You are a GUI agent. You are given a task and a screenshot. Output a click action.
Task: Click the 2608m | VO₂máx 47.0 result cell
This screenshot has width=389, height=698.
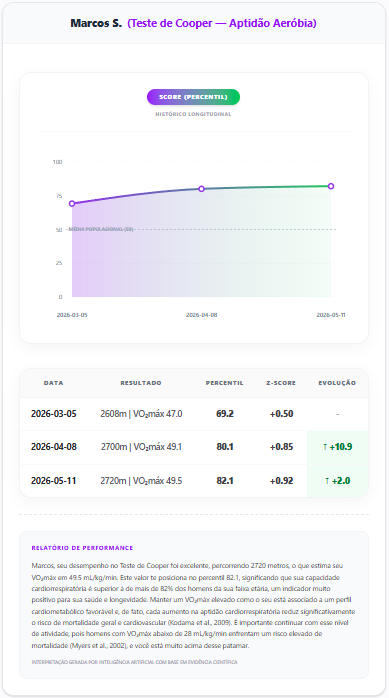click(141, 414)
